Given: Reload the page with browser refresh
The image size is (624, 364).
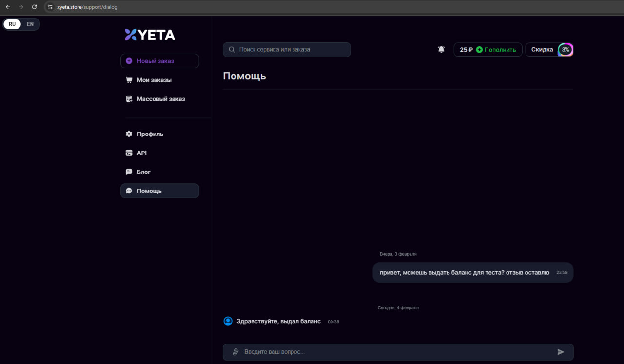Looking at the screenshot, I should click(34, 7).
